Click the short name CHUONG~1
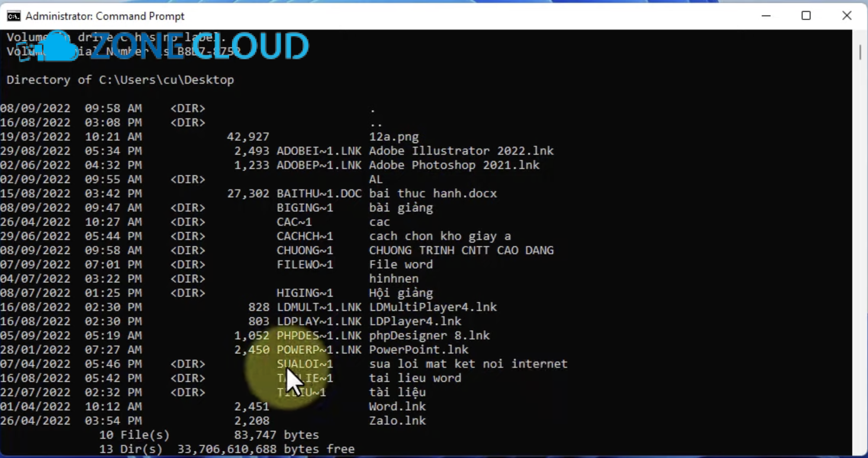Image resolution: width=868 pixels, height=458 pixels. pyautogui.click(x=305, y=250)
